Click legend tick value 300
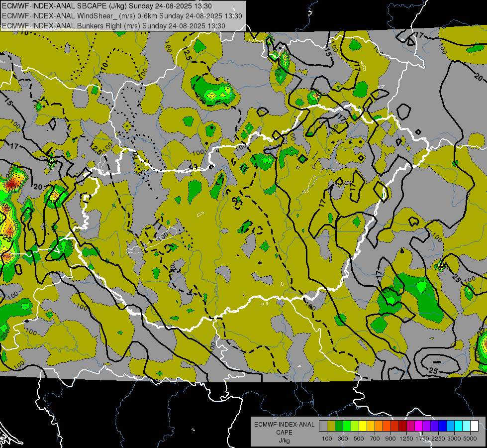Image resolution: width=487 pixels, height=448 pixels. point(343,439)
